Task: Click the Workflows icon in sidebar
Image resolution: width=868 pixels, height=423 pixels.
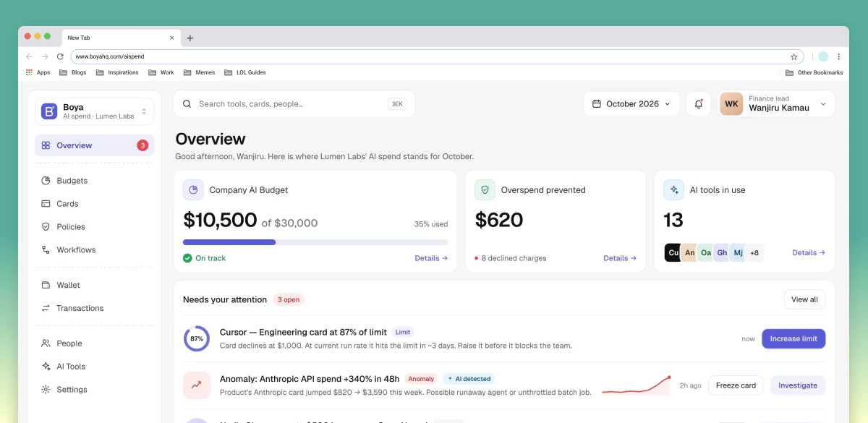Action: pyautogui.click(x=46, y=250)
